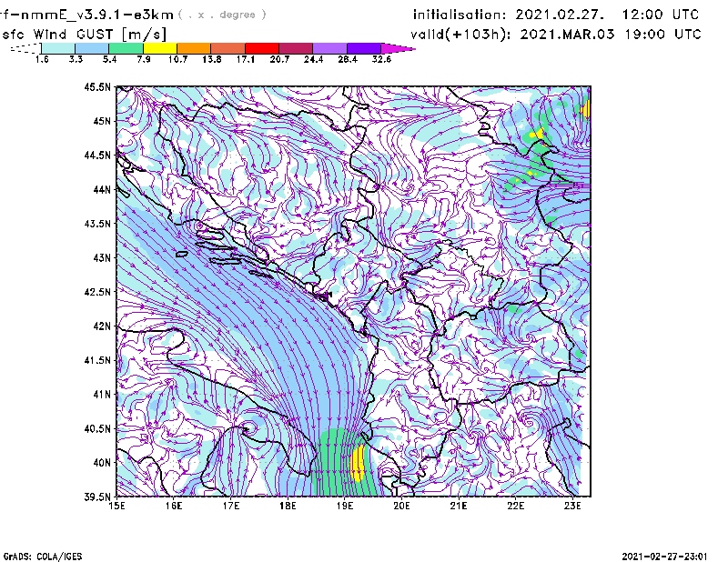Viewport: 728px width, 562px height.
Task: Click the 22E longitude label
Action: 515,506
